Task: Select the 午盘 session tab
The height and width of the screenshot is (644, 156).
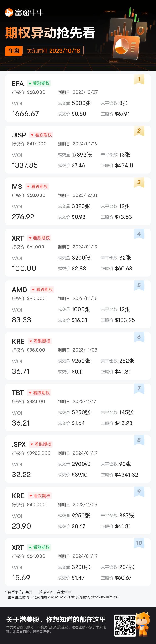Action: click(x=14, y=51)
